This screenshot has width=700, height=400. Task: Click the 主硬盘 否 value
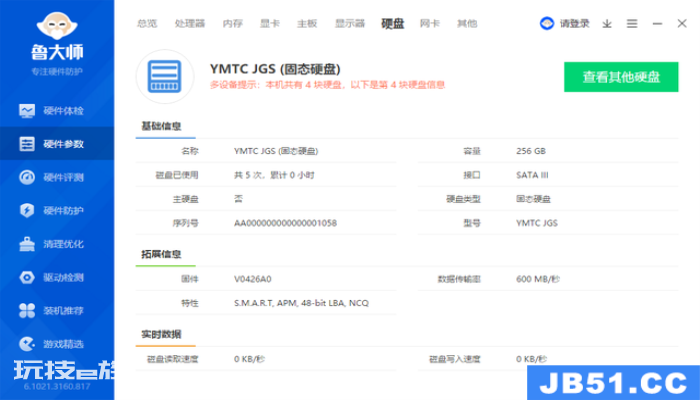(238, 199)
